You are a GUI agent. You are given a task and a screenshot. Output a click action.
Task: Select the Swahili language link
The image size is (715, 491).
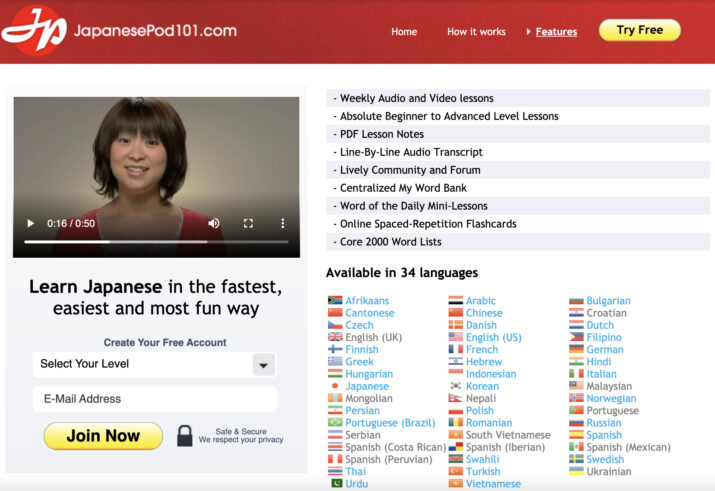pyautogui.click(x=482, y=460)
